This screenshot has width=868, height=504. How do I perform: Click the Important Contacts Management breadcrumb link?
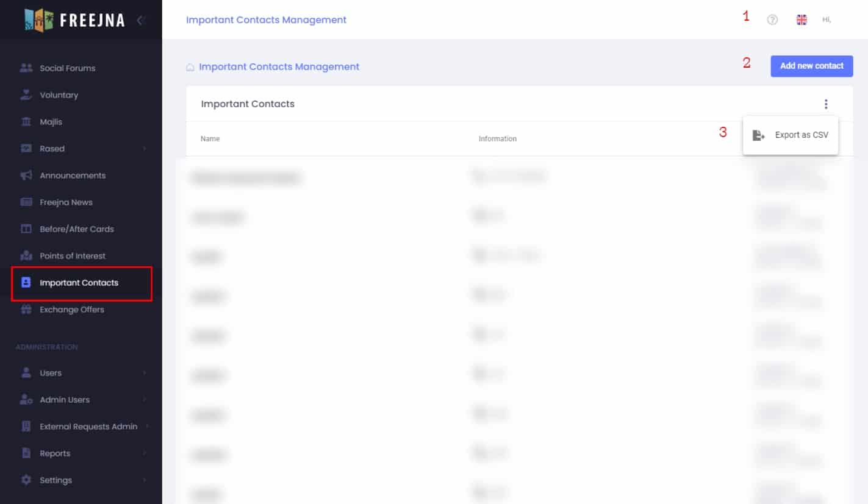click(x=279, y=67)
